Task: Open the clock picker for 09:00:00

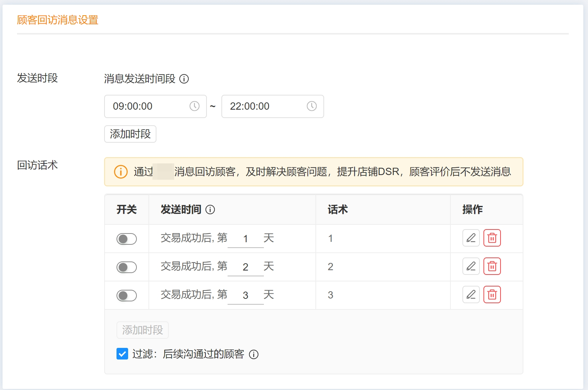Action: click(195, 106)
